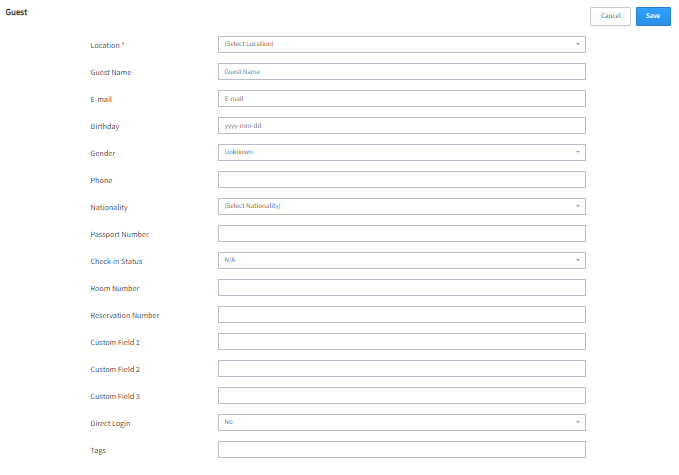Click the Birthday label text
The height and width of the screenshot is (475, 679).
[x=105, y=126]
